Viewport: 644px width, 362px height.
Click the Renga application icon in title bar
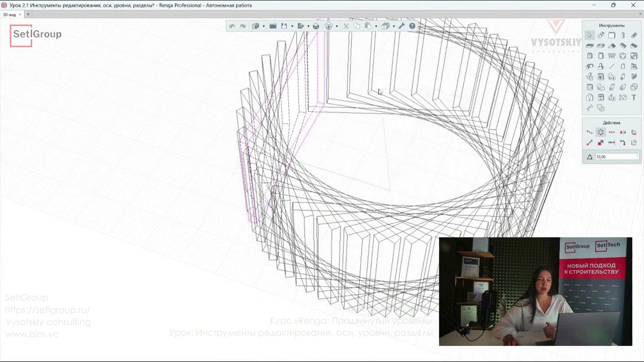click(5, 5)
